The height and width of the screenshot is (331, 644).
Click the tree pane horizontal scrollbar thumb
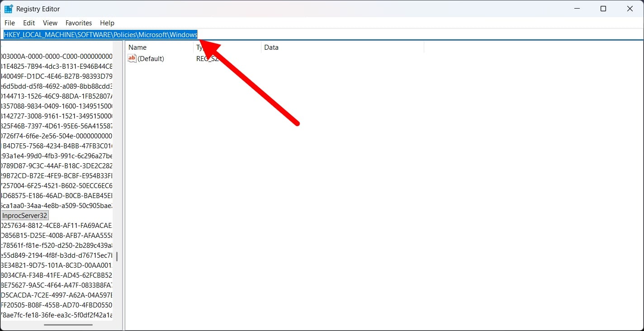68,324
